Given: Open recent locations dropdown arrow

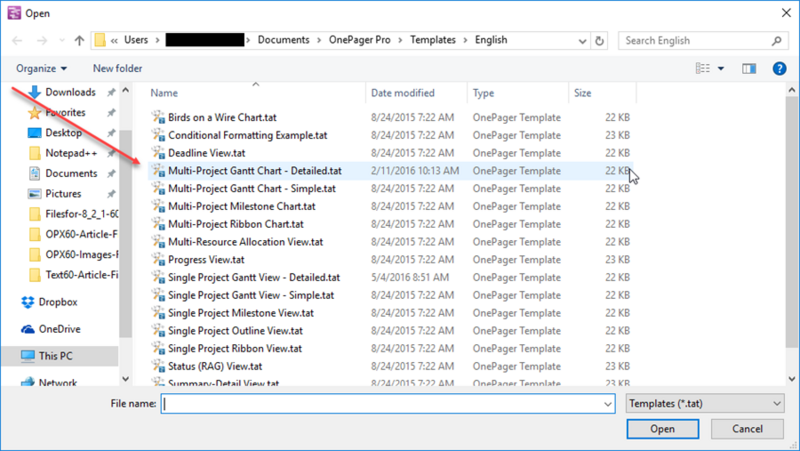Looking at the screenshot, I should pos(62,40).
